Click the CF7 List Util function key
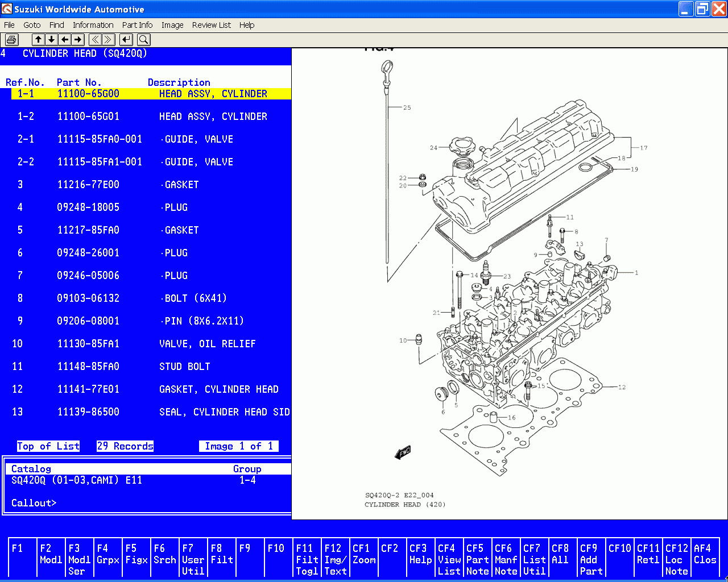728x582 pixels. click(x=535, y=558)
